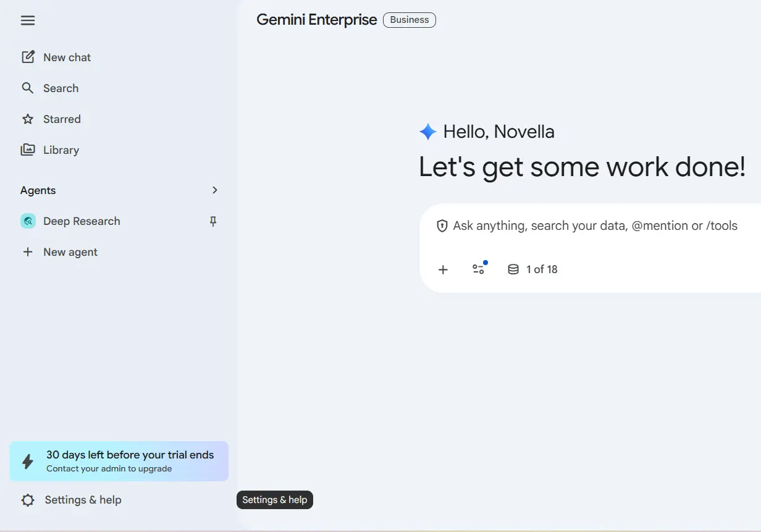Click the Deep Research agent icon
Viewport: 761px width, 532px height.
click(28, 221)
